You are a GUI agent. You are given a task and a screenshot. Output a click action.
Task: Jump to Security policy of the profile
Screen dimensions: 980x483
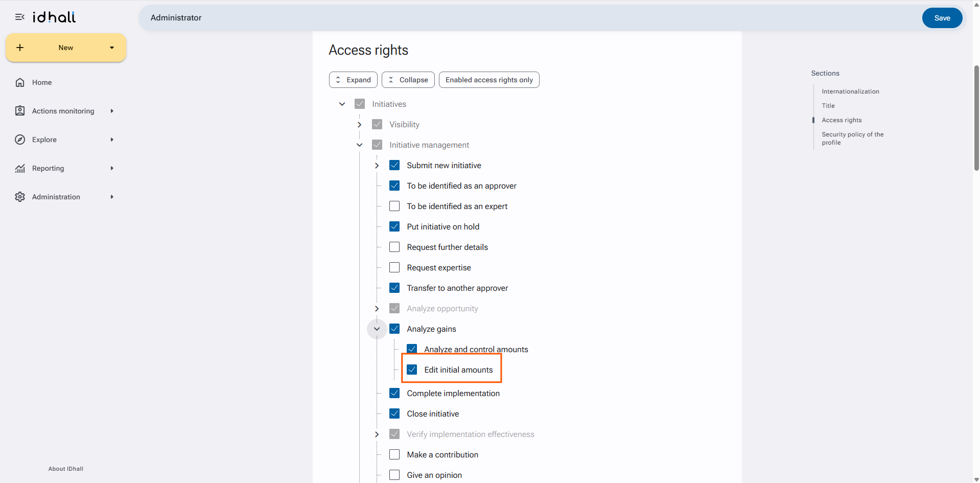(852, 139)
